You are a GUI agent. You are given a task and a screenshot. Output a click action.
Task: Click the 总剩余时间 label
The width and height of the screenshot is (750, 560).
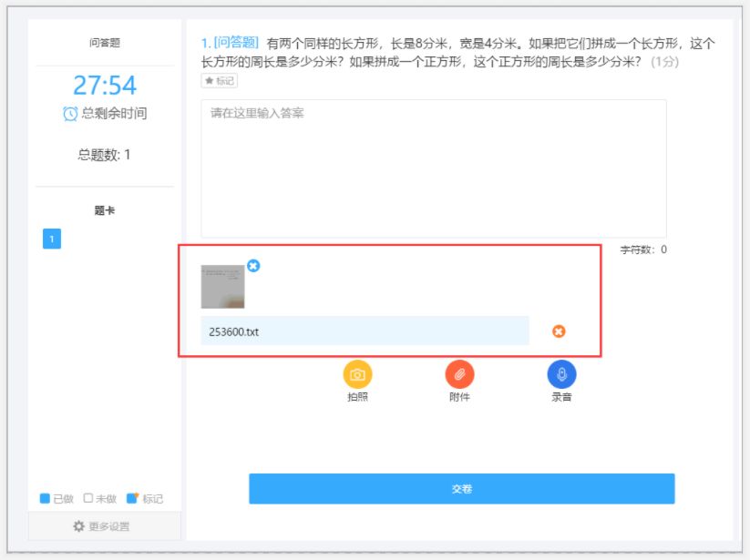114,114
